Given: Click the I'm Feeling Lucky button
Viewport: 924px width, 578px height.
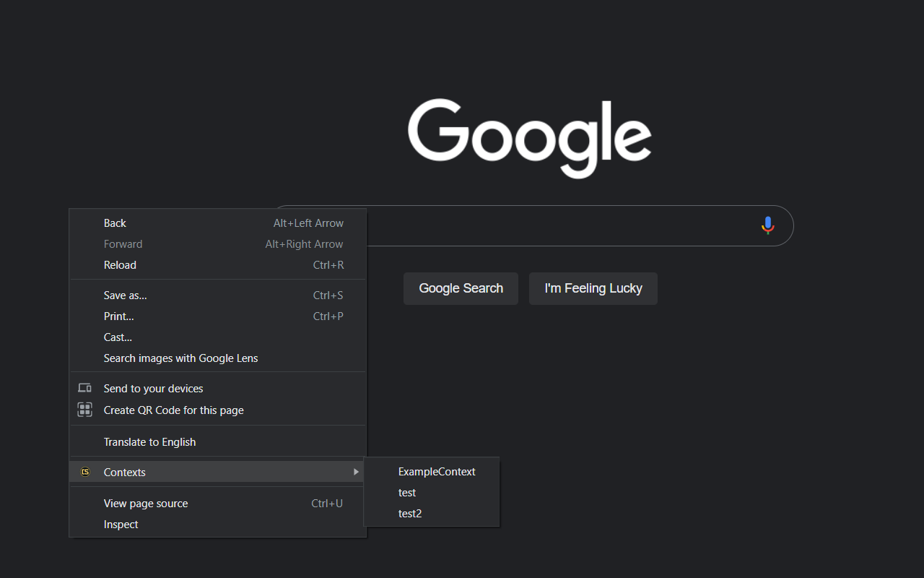Looking at the screenshot, I should [x=593, y=288].
